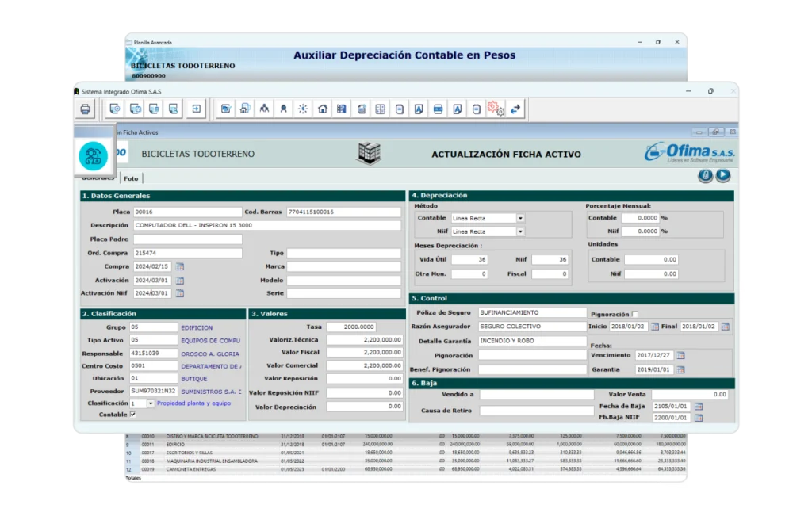812x520 pixels.
Task: Click the four-square grid toolbar icon
Action: [x=380, y=109]
